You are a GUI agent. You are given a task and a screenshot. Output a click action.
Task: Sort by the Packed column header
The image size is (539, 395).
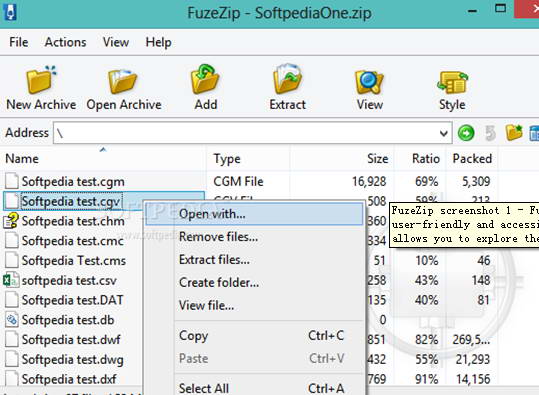pyautogui.click(x=472, y=158)
